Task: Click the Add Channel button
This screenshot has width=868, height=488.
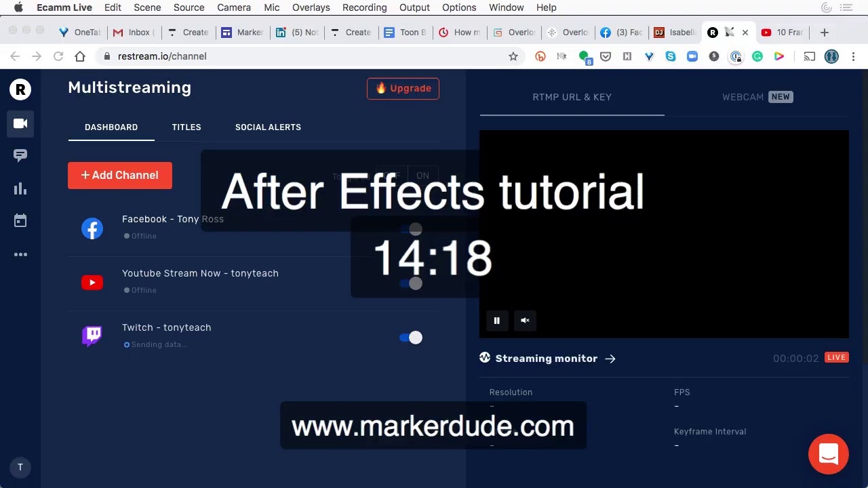Action: (120, 175)
